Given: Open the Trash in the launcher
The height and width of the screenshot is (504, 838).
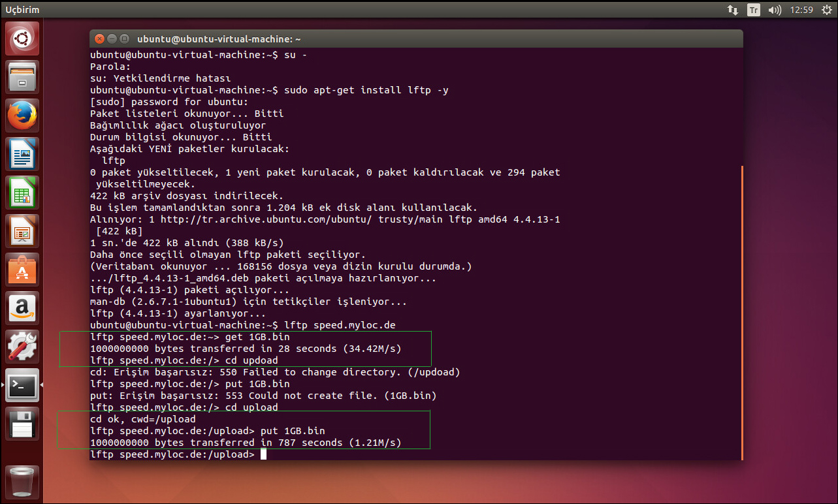Looking at the screenshot, I should pyautogui.click(x=22, y=483).
